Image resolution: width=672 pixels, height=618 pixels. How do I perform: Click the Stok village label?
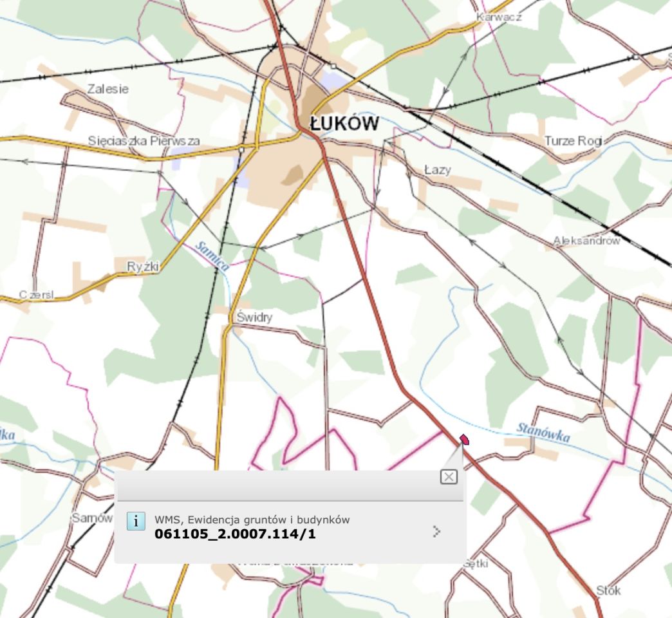pos(608,590)
